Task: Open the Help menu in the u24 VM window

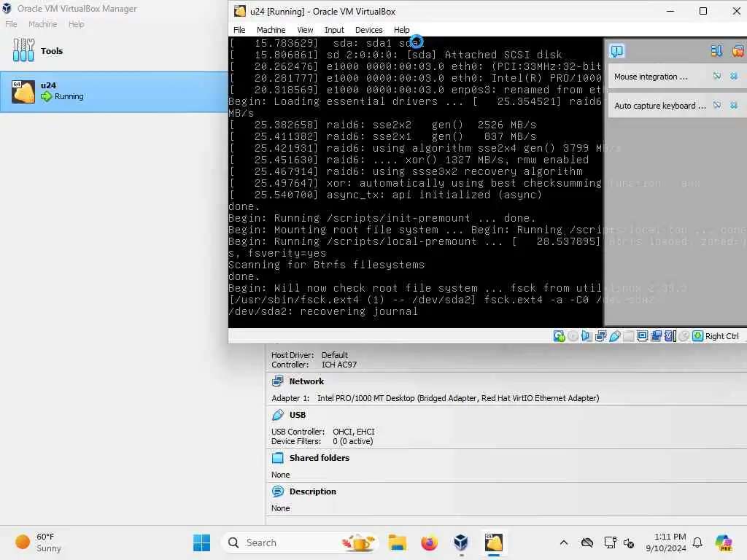Action: [x=401, y=29]
